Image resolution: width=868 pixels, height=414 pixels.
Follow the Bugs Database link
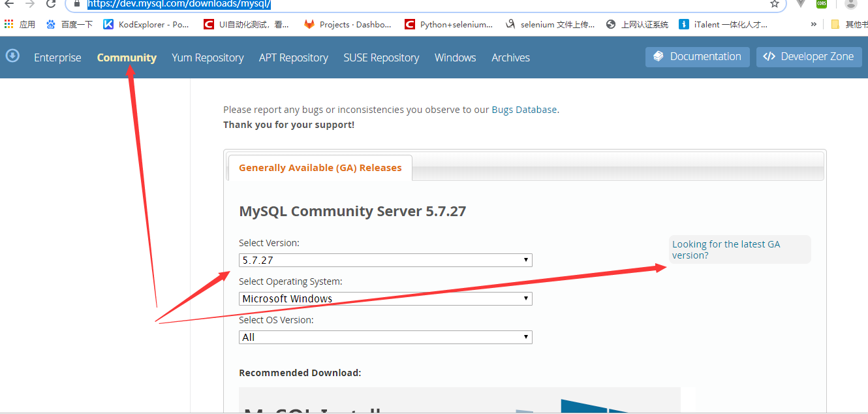(x=524, y=110)
